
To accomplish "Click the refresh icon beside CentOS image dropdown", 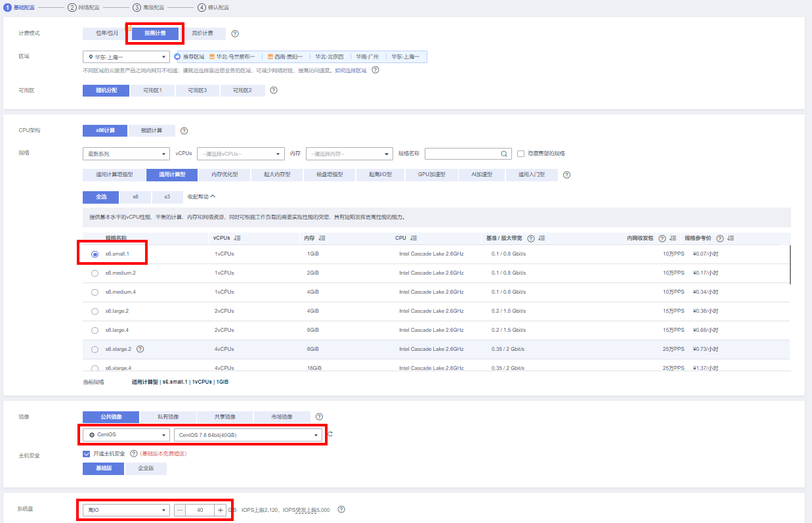I will click(x=330, y=434).
